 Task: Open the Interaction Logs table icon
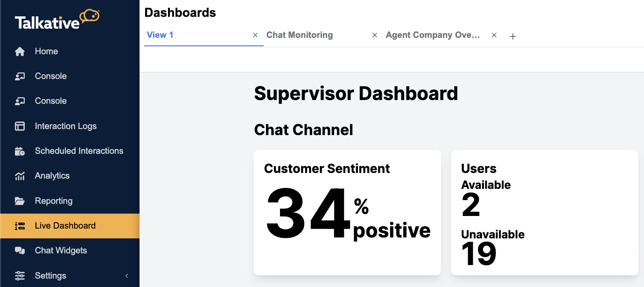[20, 126]
